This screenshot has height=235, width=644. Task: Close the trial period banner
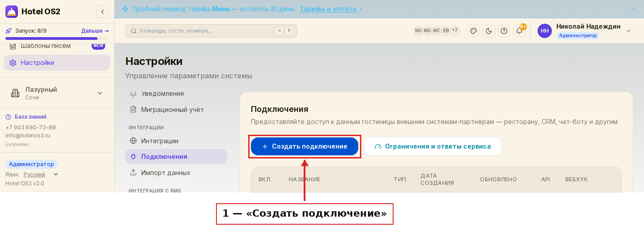point(633,9)
